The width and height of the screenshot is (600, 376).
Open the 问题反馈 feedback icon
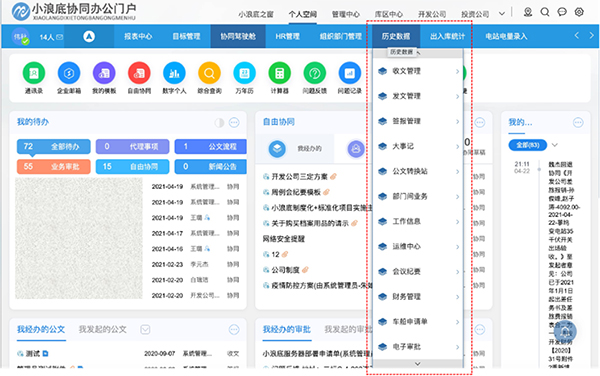click(315, 73)
